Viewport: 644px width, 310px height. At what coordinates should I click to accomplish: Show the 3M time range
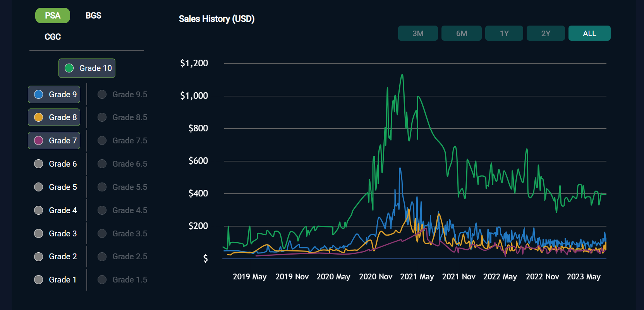pyautogui.click(x=418, y=33)
